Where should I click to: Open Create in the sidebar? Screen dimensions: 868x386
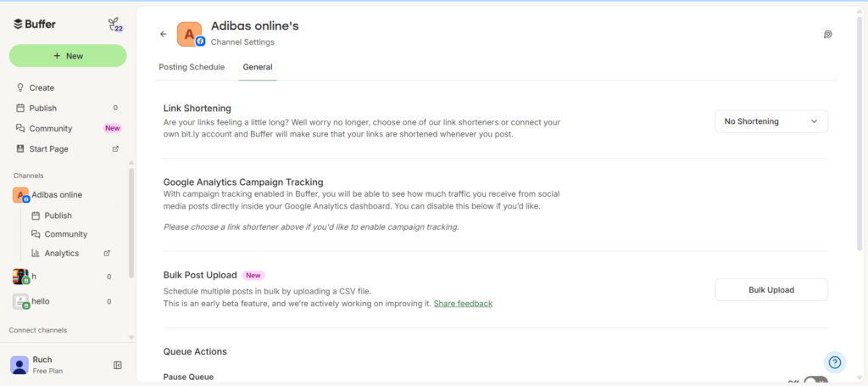[x=68, y=87]
